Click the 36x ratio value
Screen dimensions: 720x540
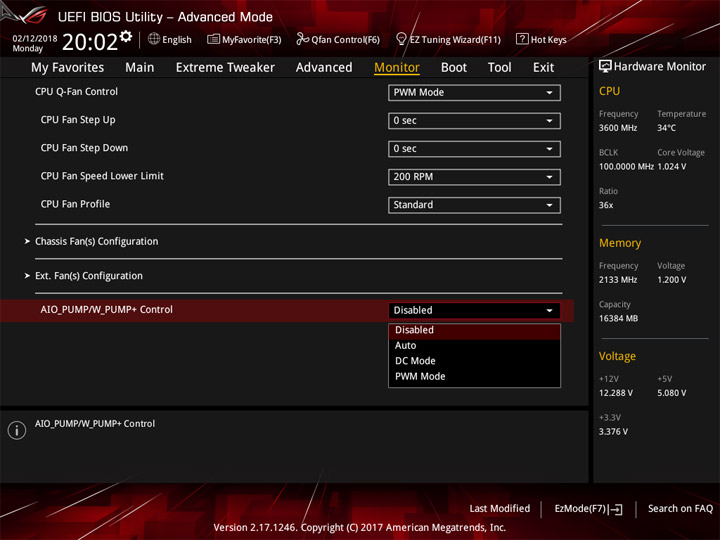606,205
